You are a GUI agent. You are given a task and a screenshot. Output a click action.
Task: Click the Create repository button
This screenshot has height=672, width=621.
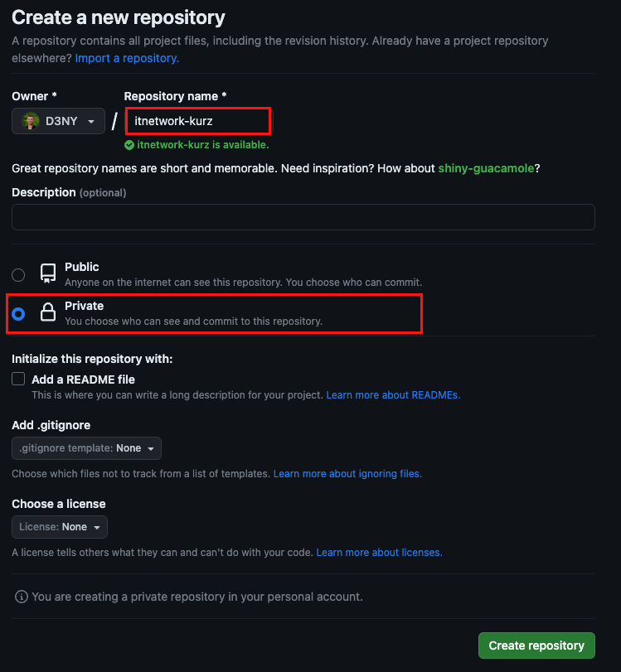pyautogui.click(x=536, y=645)
